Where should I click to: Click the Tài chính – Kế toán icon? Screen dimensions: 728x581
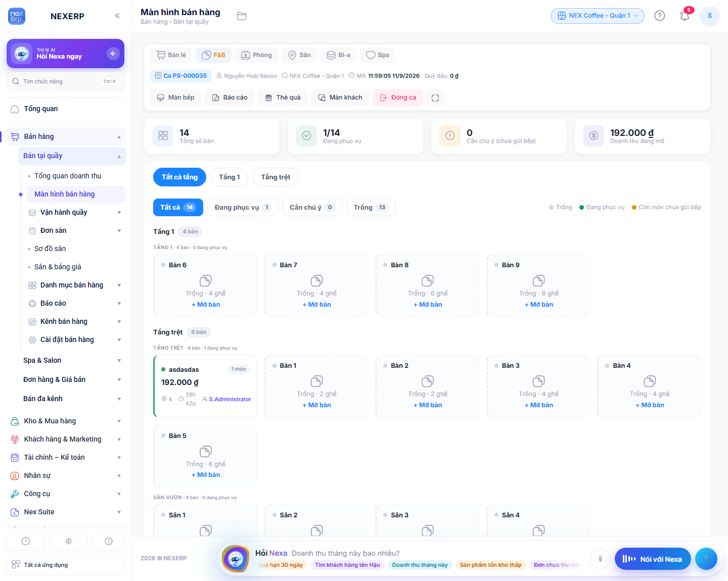[x=15, y=458]
